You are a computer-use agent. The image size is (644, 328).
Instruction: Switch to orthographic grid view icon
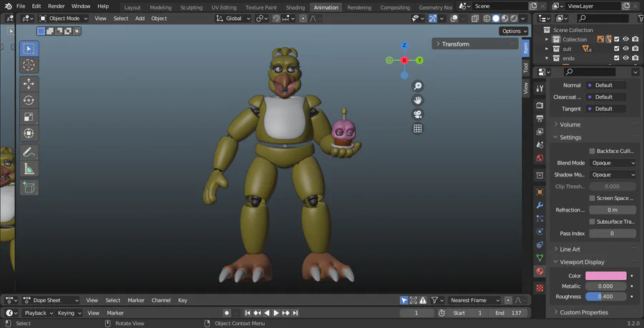[417, 129]
